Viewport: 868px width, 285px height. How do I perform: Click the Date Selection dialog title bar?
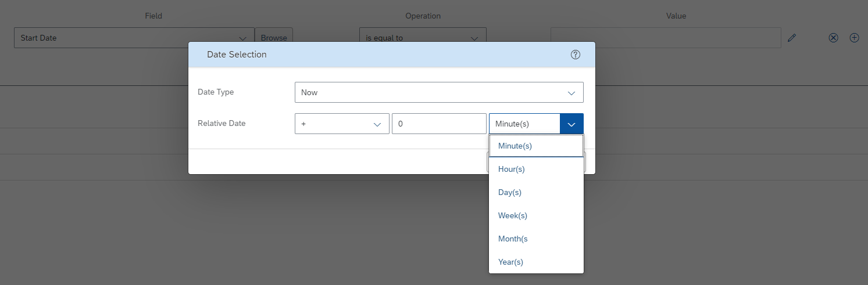coord(391,55)
